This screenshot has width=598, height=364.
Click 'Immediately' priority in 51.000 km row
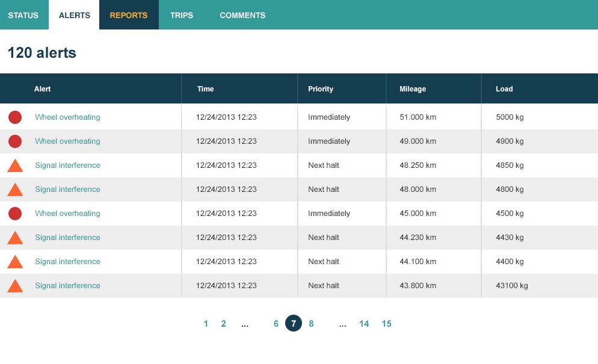pyautogui.click(x=329, y=117)
